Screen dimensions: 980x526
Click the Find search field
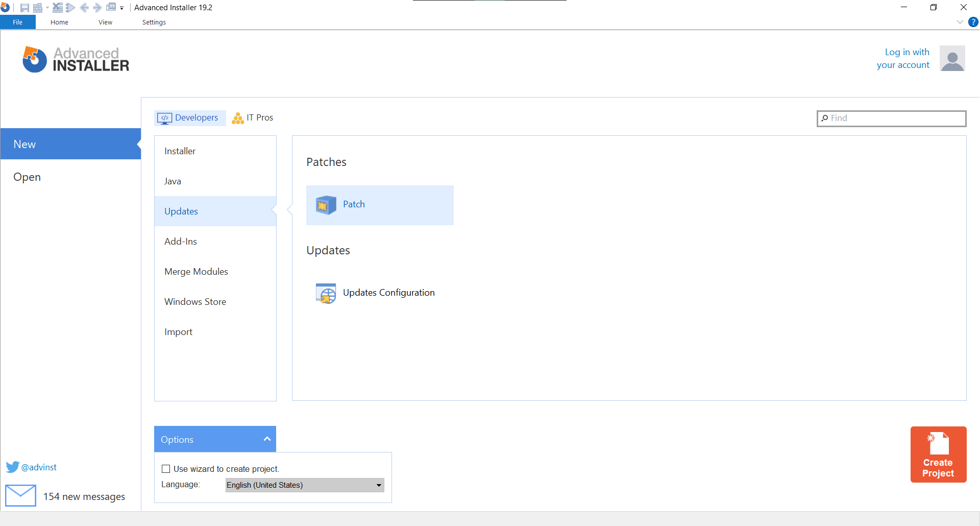pos(892,118)
